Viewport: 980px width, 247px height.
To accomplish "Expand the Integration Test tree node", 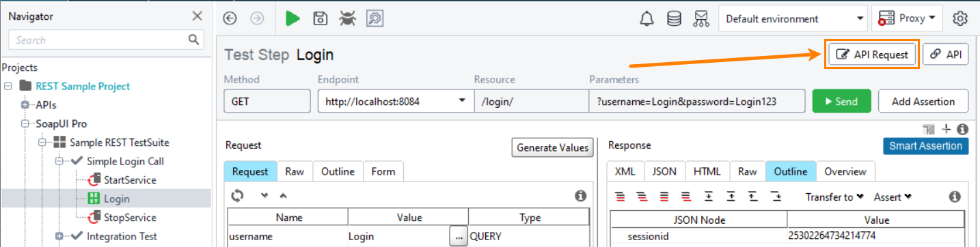I will (59, 236).
